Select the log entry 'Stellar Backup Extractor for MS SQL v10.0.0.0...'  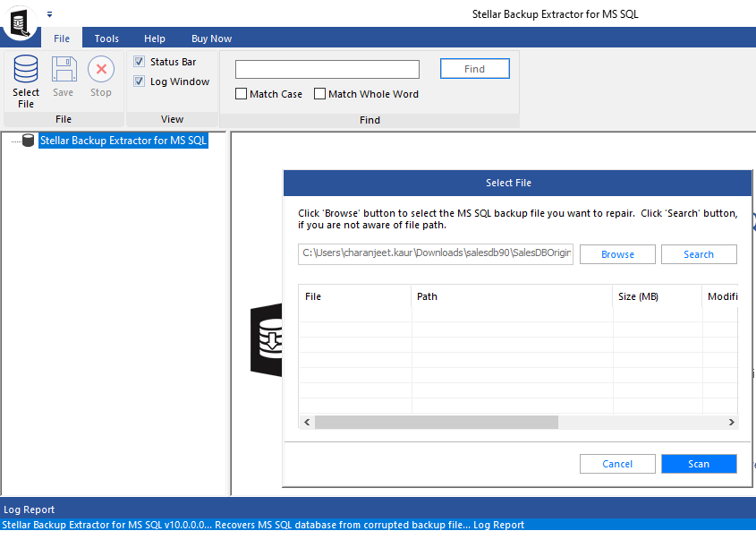pos(378,525)
